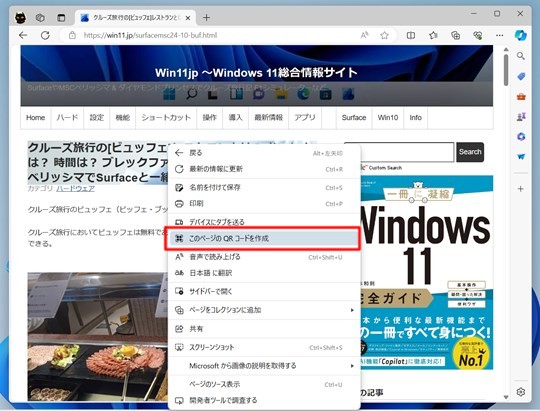Close the current browser tab
This screenshot has height=411, width=540.
pyautogui.click(x=188, y=18)
